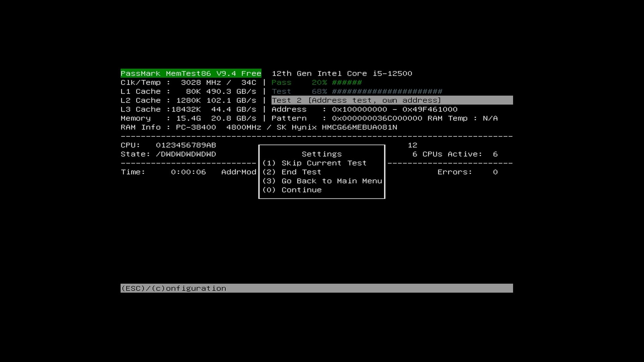This screenshot has width=644, height=362.
Task: Select End Test in Settings menu
Action: point(301,172)
